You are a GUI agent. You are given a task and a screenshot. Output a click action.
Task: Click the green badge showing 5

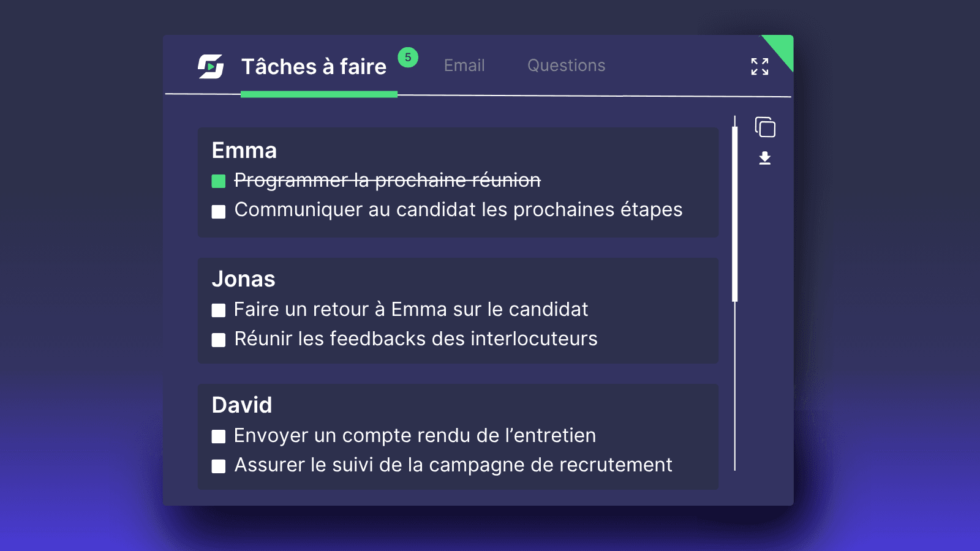click(408, 58)
